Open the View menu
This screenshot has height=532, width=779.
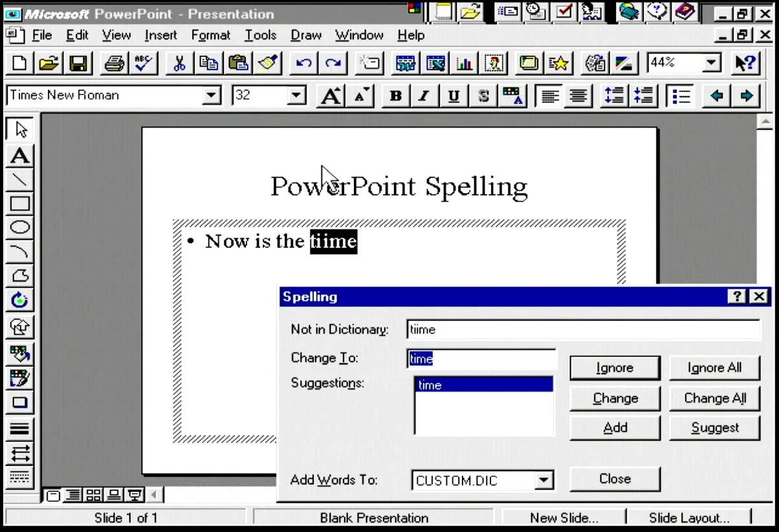click(x=116, y=35)
